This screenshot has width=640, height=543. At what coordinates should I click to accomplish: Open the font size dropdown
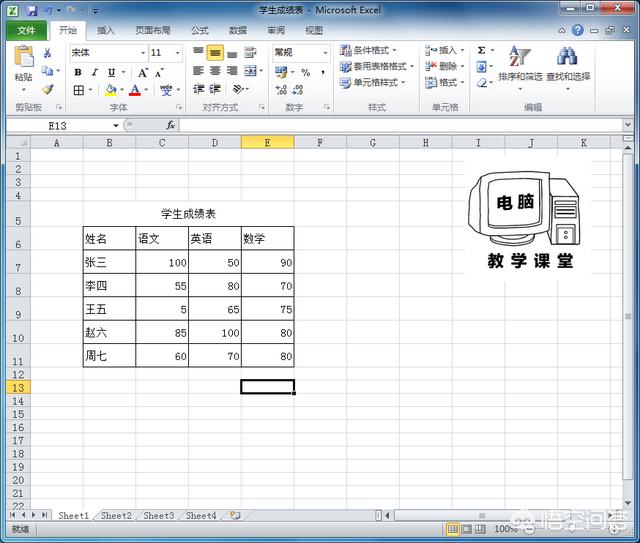pyautogui.click(x=178, y=52)
